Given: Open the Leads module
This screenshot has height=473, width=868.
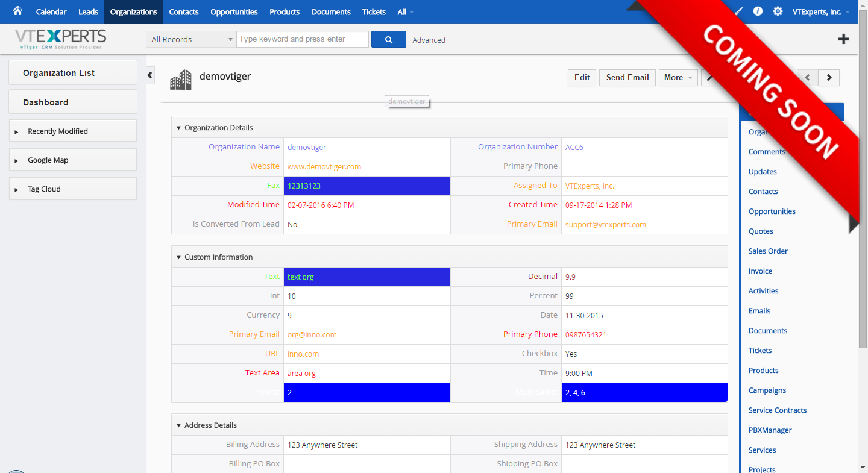Looking at the screenshot, I should [x=88, y=12].
